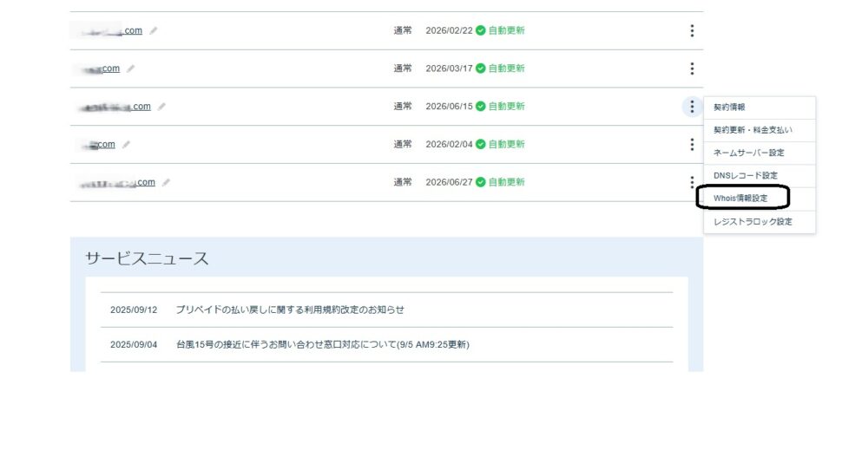Close the open three-dot menu on 2026/06/15 row
This screenshot has height=450, width=868.
(x=692, y=107)
